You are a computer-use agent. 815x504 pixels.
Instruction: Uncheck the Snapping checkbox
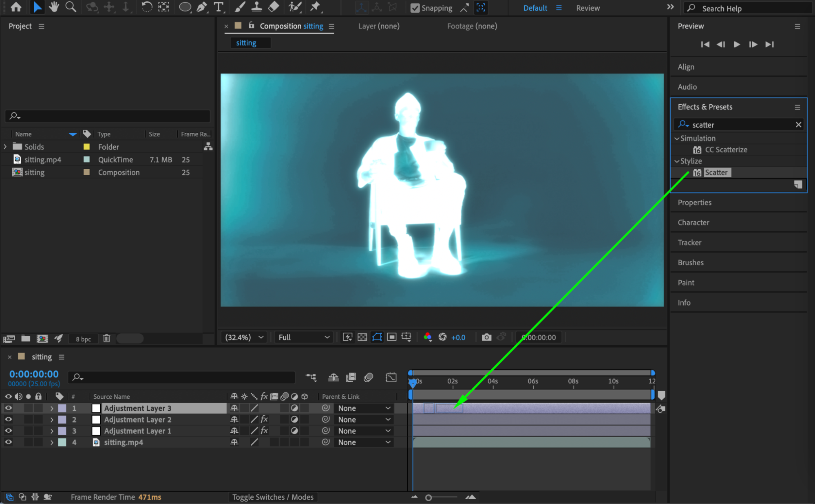click(415, 8)
